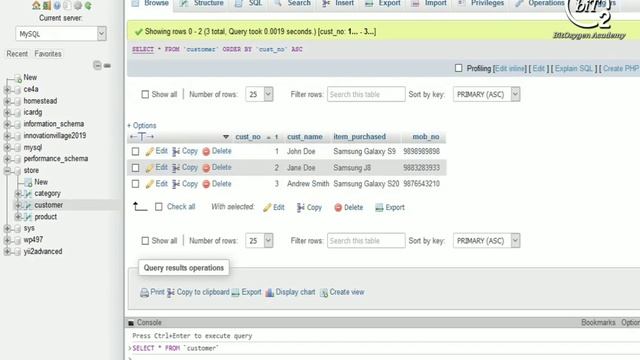Click the Print icon in query operations
Image resolution: width=640 pixels, height=360 pixels.
click(x=144, y=292)
